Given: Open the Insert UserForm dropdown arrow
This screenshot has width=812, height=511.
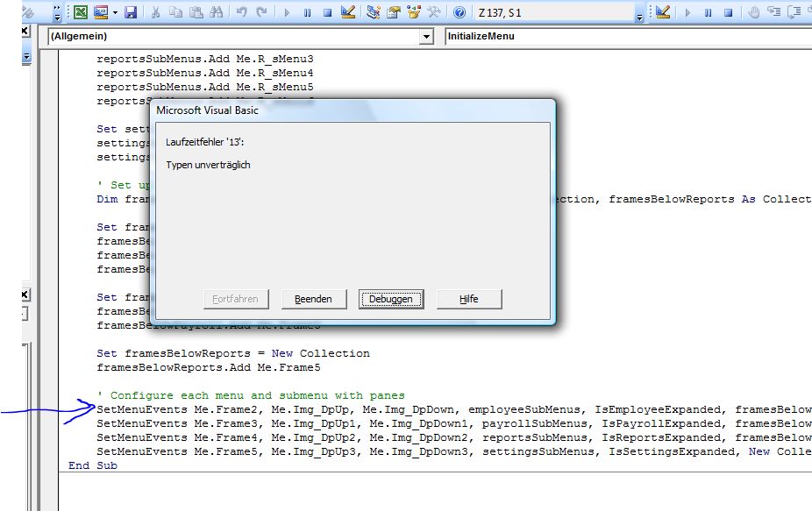Looking at the screenshot, I should 115,12.
